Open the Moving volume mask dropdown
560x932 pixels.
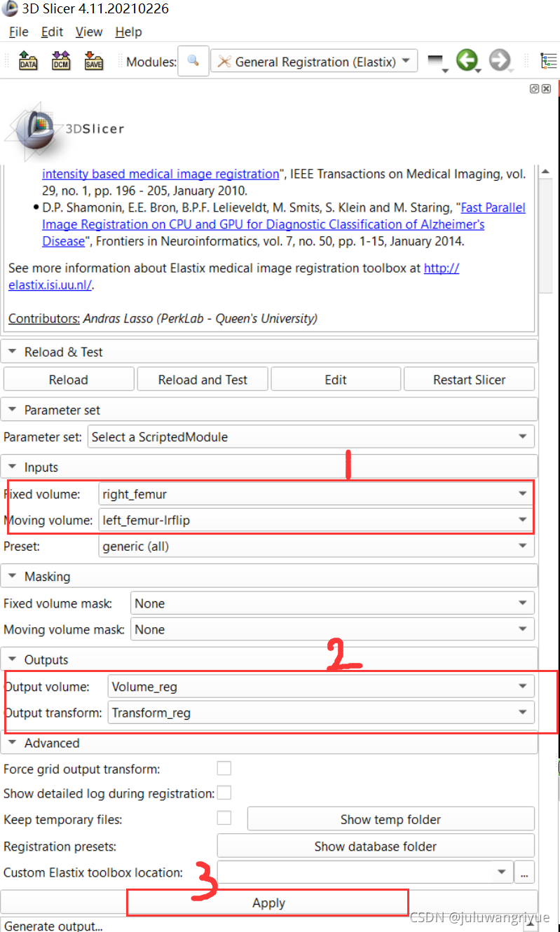click(x=332, y=629)
